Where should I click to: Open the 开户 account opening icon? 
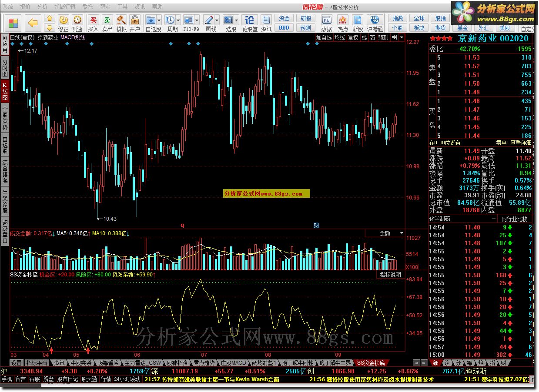[135, 23]
